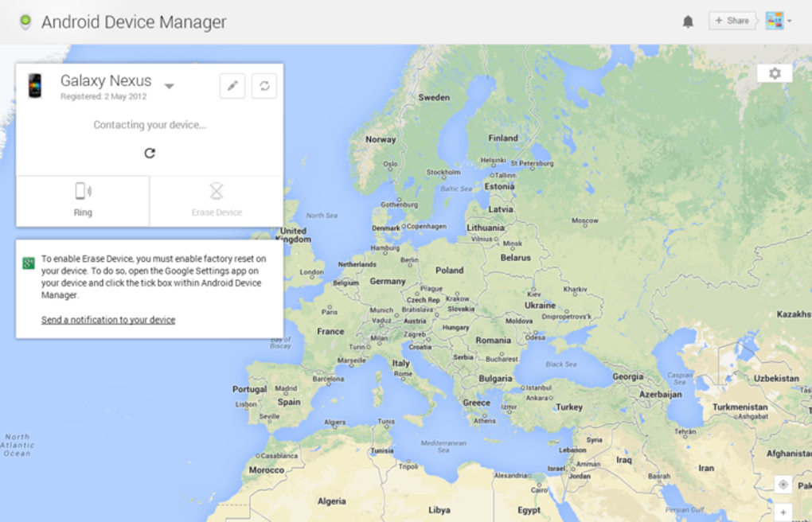Click the Black Sea label
The image size is (812, 522).
561,364
